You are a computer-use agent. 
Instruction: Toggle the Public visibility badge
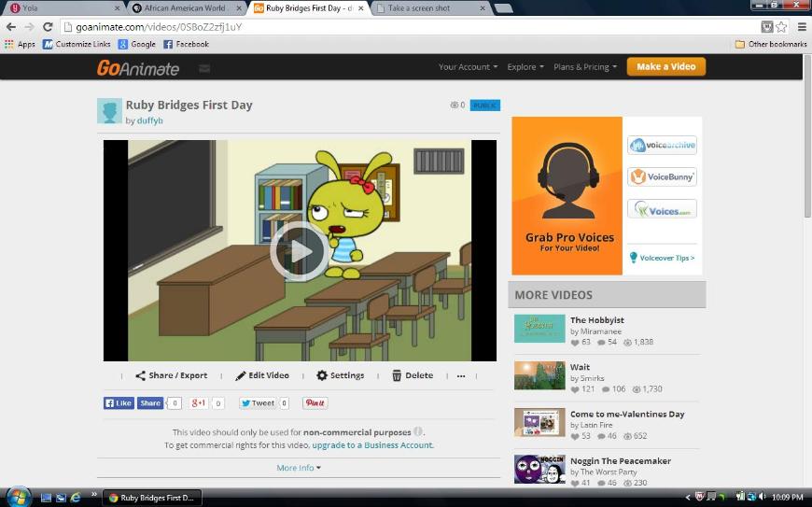point(484,106)
